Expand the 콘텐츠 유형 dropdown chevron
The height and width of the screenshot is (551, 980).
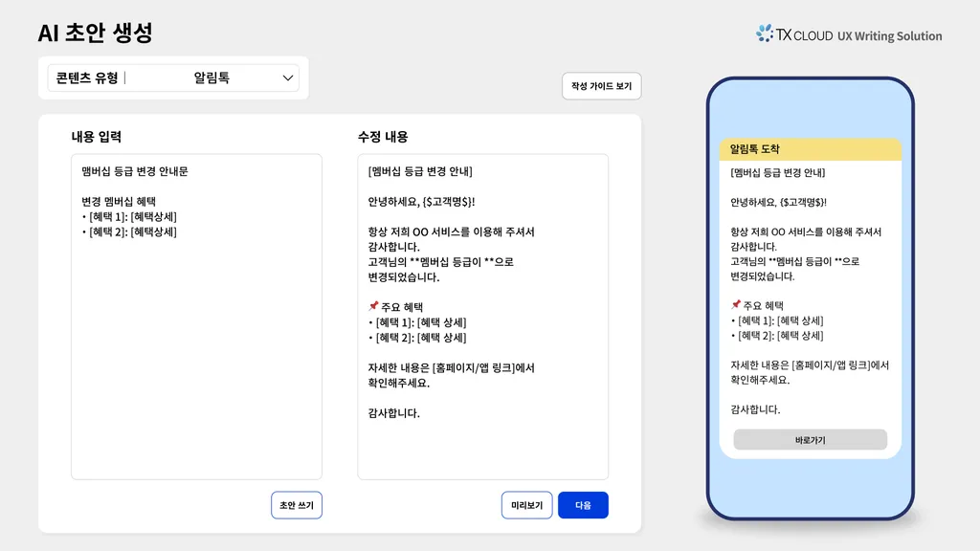click(x=287, y=78)
